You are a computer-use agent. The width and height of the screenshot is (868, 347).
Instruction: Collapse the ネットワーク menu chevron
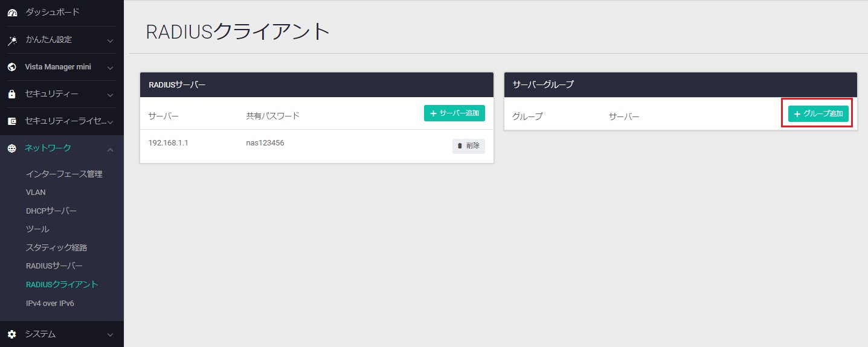coord(111,150)
